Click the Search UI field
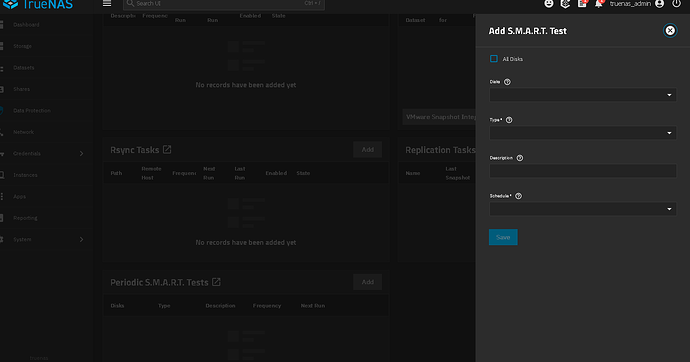 (224, 4)
